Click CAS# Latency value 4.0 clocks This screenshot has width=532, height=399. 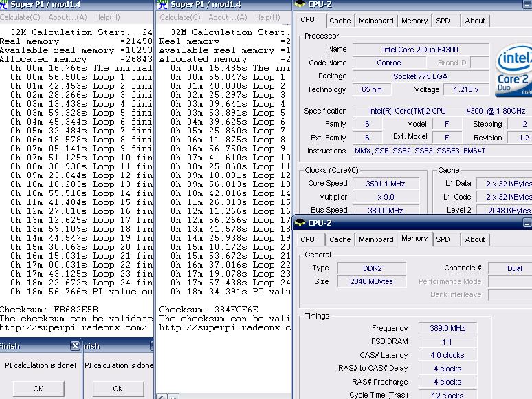click(447, 355)
